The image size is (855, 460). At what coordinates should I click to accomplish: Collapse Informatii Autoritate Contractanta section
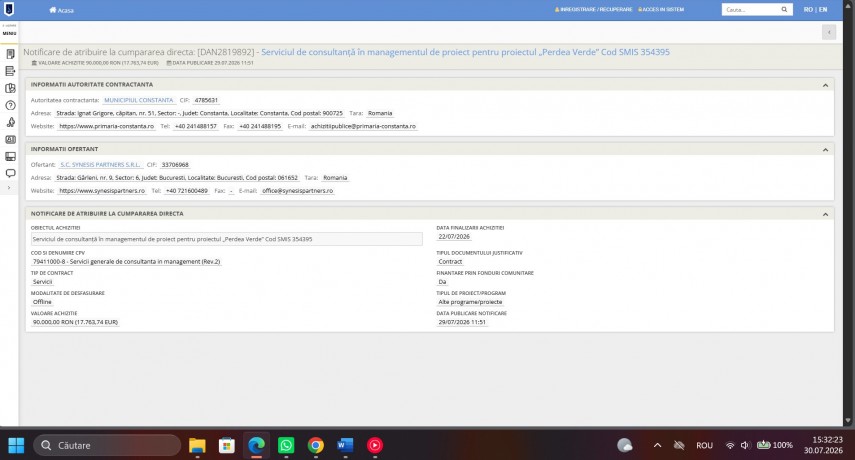(825, 85)
